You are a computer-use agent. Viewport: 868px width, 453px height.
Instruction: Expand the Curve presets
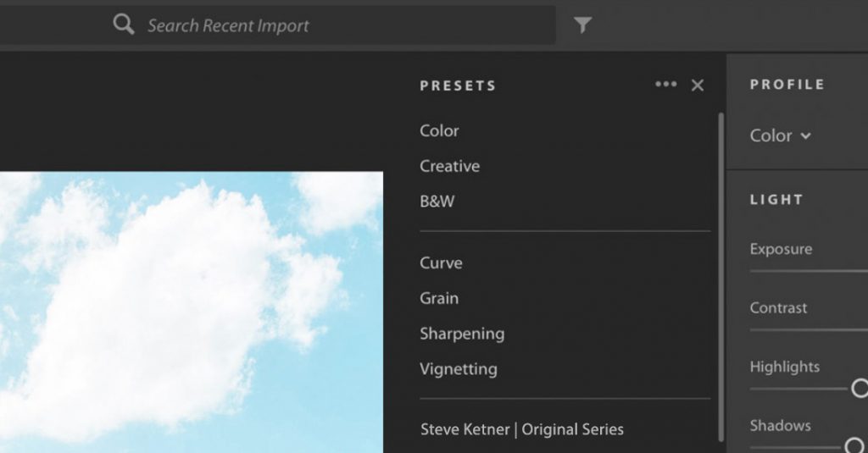441,263
